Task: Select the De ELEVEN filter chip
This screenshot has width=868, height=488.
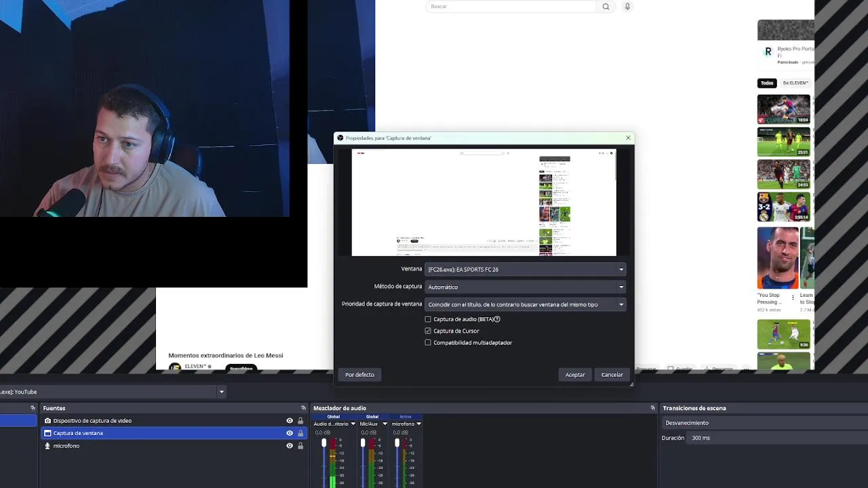Action: pyautogui.click(x=795, y=83)
